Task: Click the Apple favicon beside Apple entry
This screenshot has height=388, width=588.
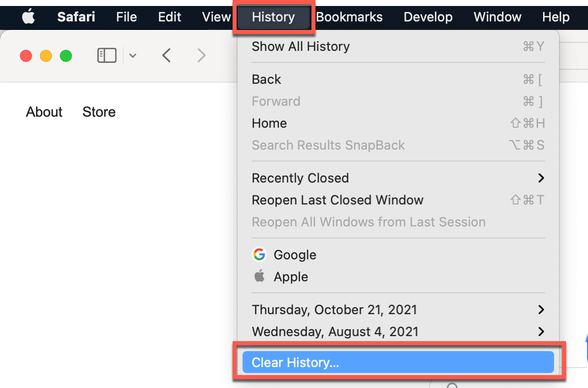Action: click(260, 276)
